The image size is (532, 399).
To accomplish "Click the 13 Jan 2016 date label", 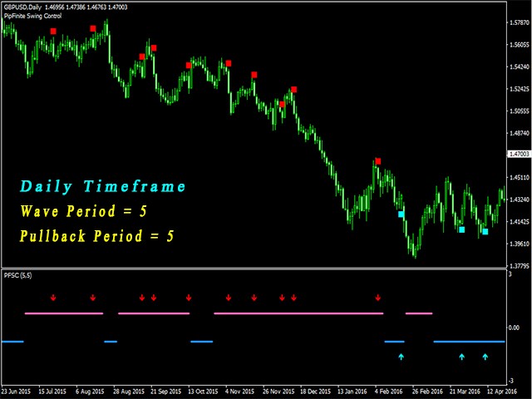I will [352, 392].
